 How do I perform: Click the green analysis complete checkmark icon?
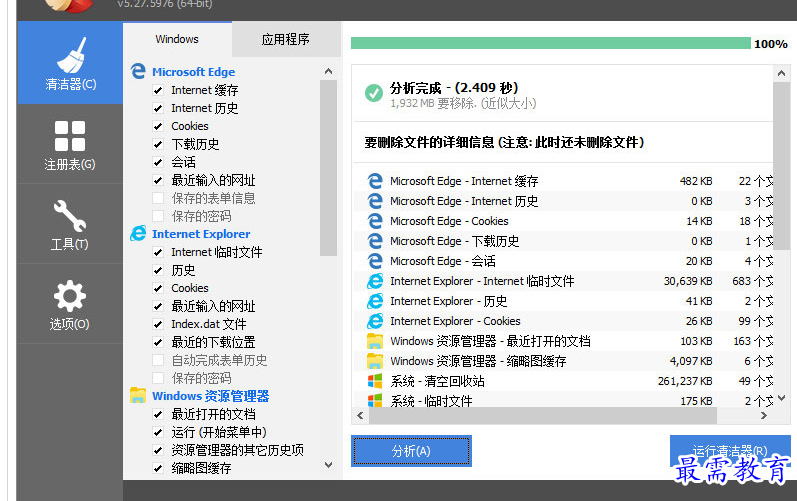tap(374, 93)
